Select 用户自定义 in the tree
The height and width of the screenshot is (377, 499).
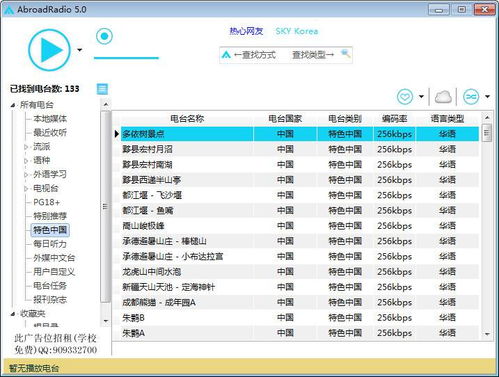[x=54, y=272]
